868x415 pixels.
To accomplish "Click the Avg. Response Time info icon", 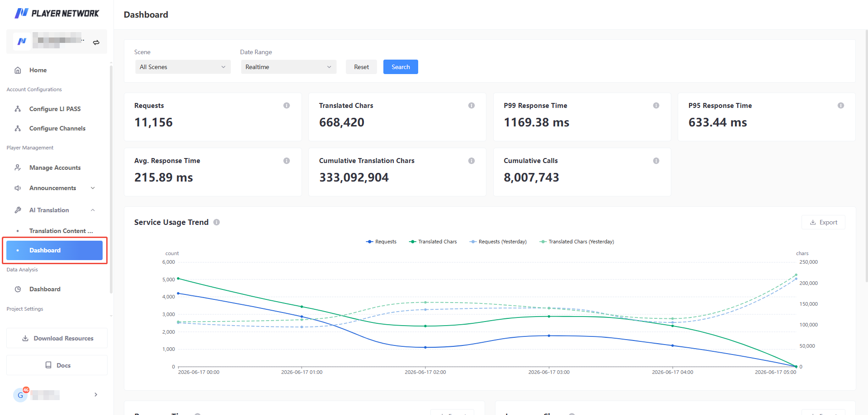I will click(287, 161).
